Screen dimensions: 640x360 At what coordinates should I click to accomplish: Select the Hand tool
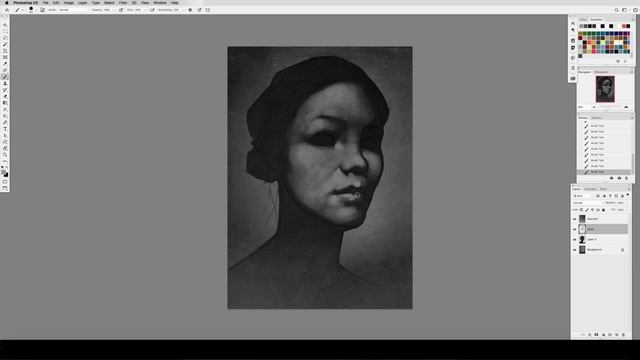click(5, 149)
